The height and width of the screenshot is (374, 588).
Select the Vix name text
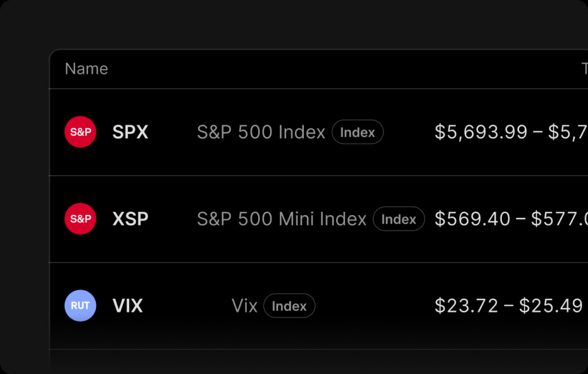tap(244, 306)
